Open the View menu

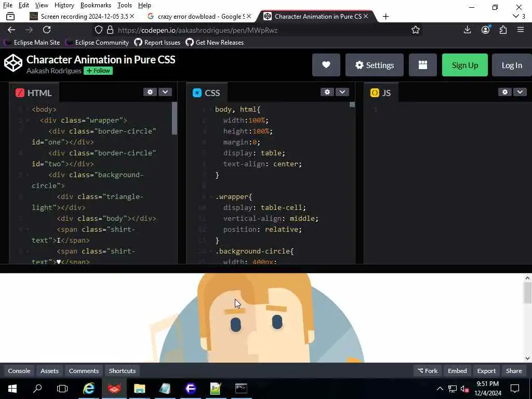pyautogui.click(x=42, y=5)
